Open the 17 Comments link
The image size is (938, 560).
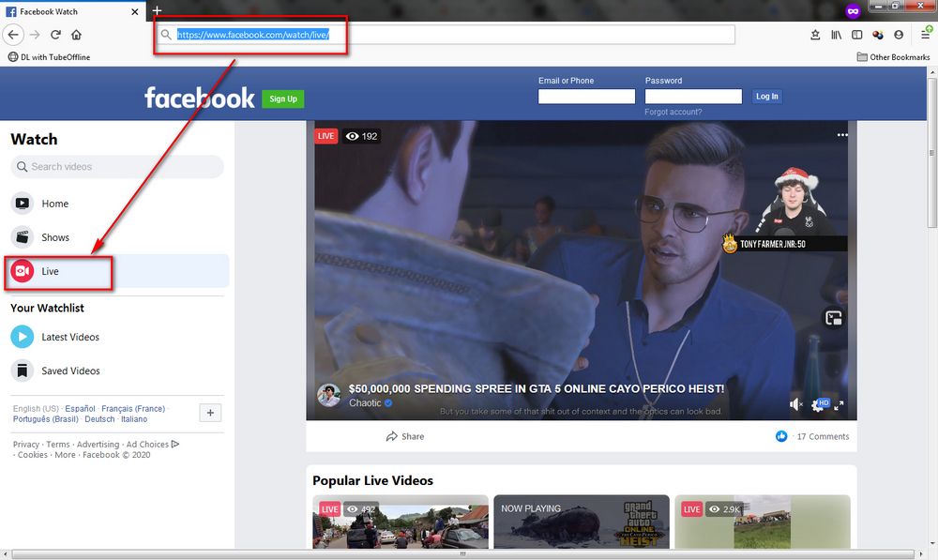[x=823, y=437]
